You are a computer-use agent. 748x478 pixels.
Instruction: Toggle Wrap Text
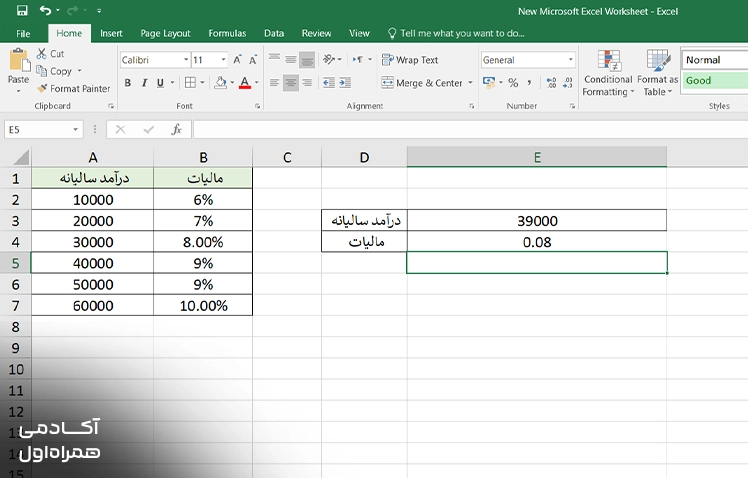410,60
